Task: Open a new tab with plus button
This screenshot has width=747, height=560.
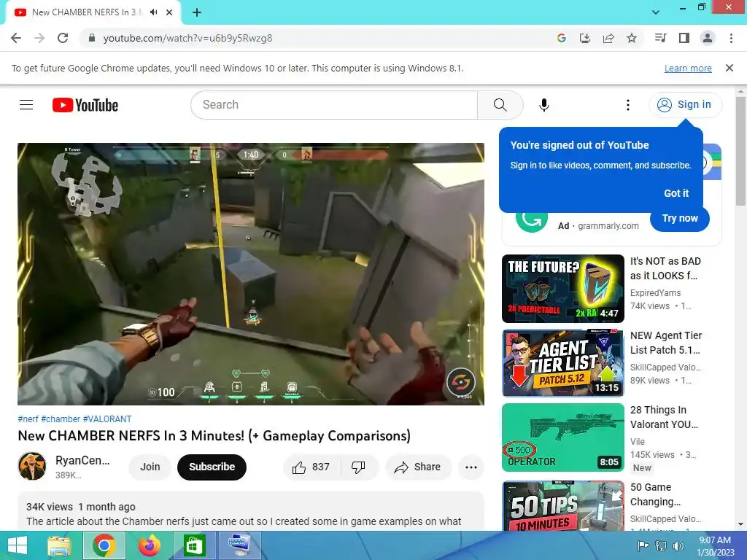Action: (x=197, y=12)
